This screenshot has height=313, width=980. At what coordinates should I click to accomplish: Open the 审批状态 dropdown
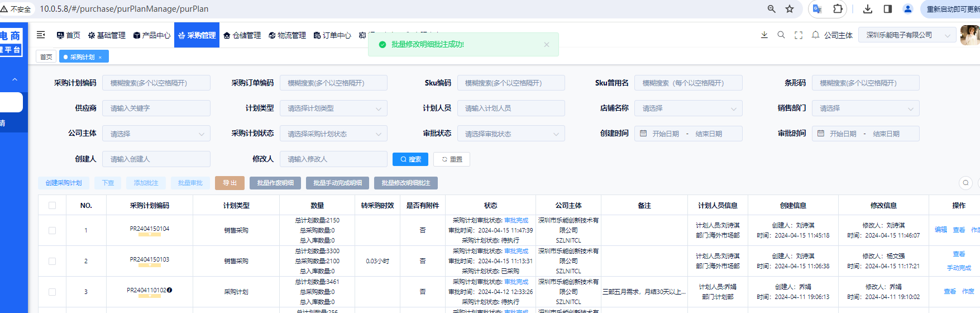click(x=511, y=134)
